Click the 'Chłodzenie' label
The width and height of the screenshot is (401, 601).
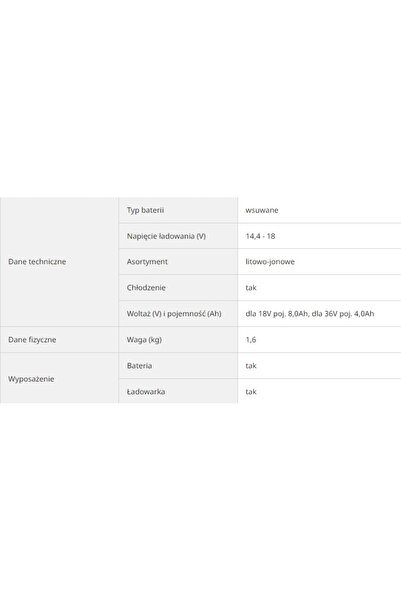146,287
